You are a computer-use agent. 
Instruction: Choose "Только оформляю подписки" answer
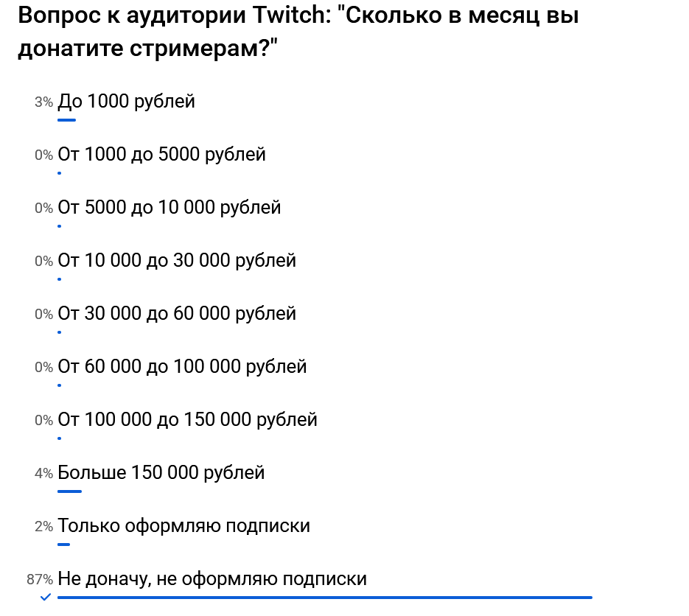pos(183,526)
